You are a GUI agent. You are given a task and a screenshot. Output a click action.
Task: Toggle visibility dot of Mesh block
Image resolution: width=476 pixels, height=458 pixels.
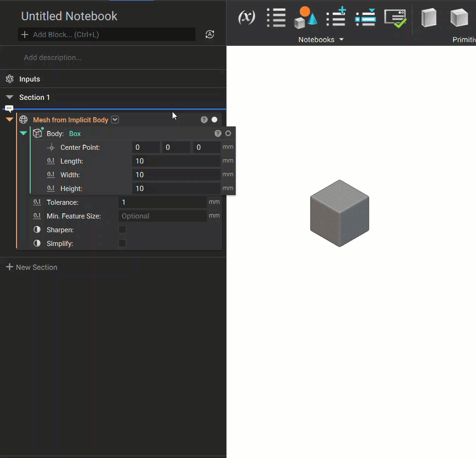pyautogui.click(x=214, y=120)
